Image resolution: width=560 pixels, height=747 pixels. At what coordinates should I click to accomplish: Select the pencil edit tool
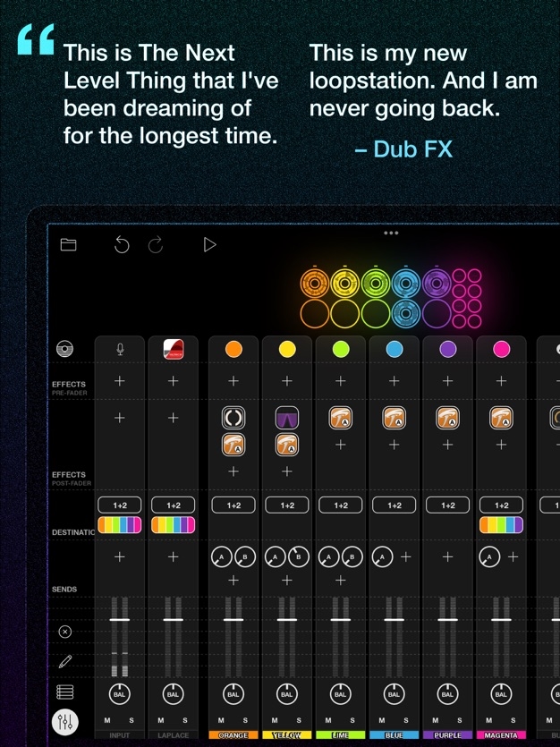click(x=64, y=661)
